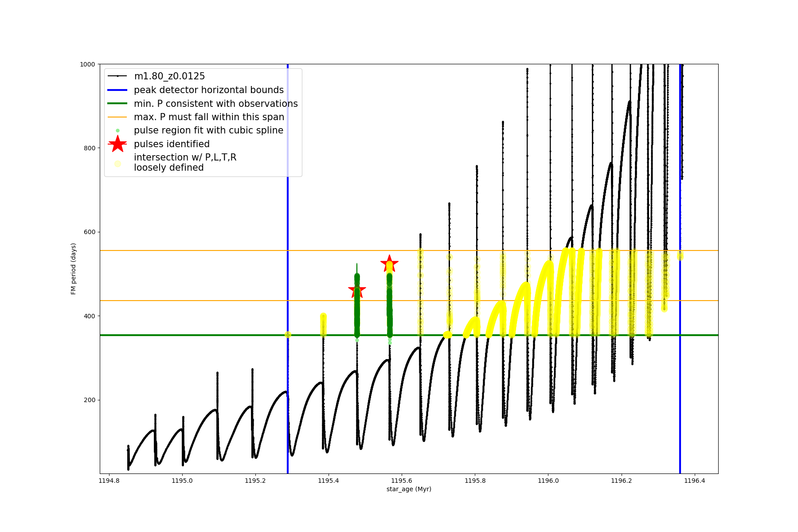Click the black line sample for m1.80_z0.0125
This screenshot has width=798, height=532.
click(117, 76)
